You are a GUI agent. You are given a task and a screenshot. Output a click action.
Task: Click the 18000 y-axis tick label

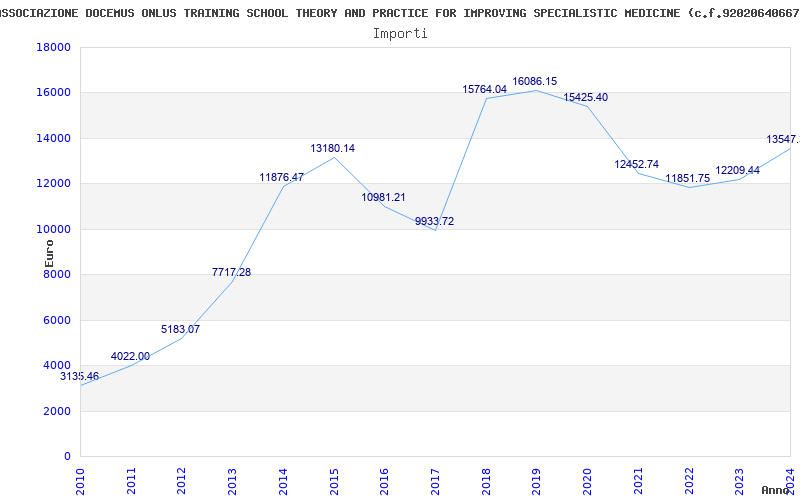(53, 47)
